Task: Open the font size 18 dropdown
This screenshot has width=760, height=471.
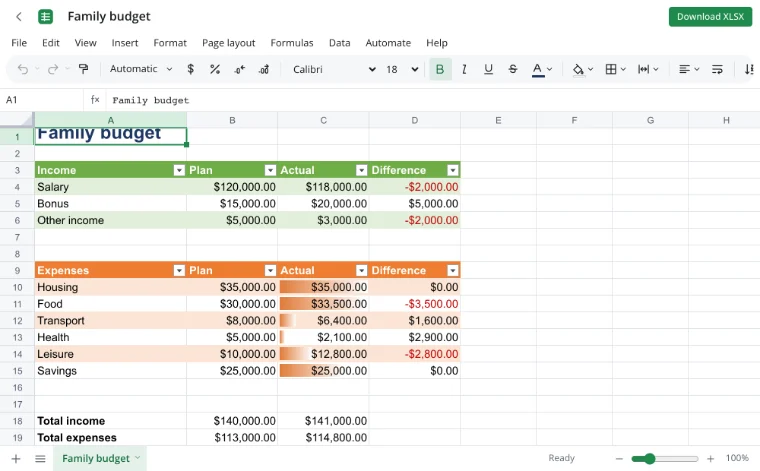Action: pyautogui.click(x=402, y=69)
